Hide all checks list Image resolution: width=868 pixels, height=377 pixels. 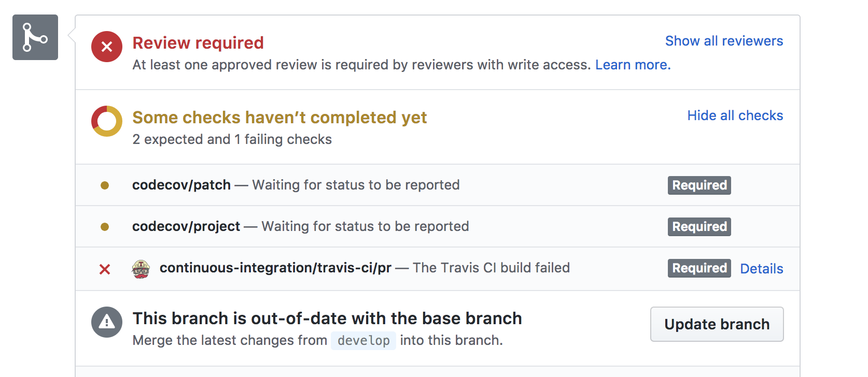[735, 115]
